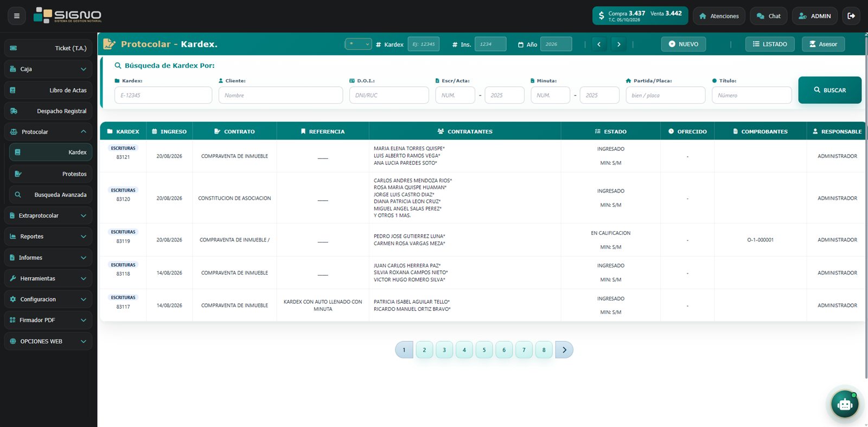Viewport: 868px width, 427px height.
Task: Open the ADMIN user menu
Action: click(x=815, y=16)
